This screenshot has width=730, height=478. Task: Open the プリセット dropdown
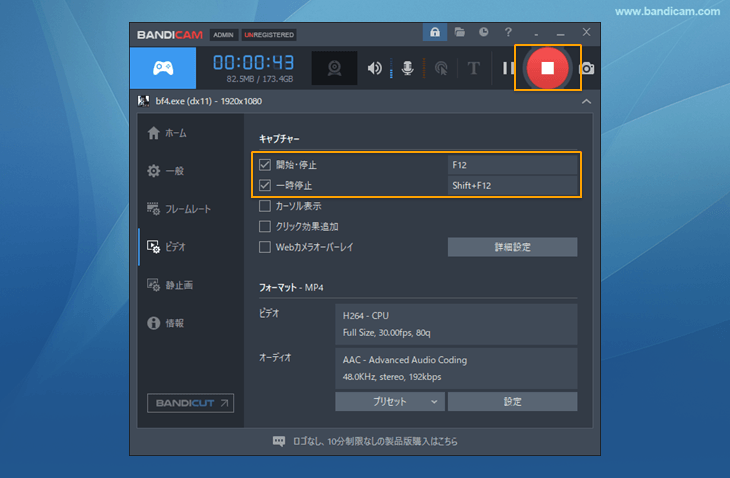pyautogui.click(x=389, y=401)
